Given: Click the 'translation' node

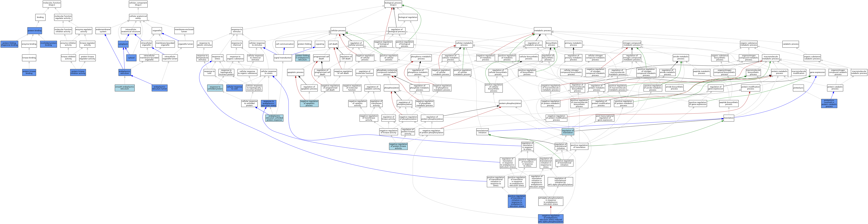Looking at the screenshot, I should click(728, 118).
